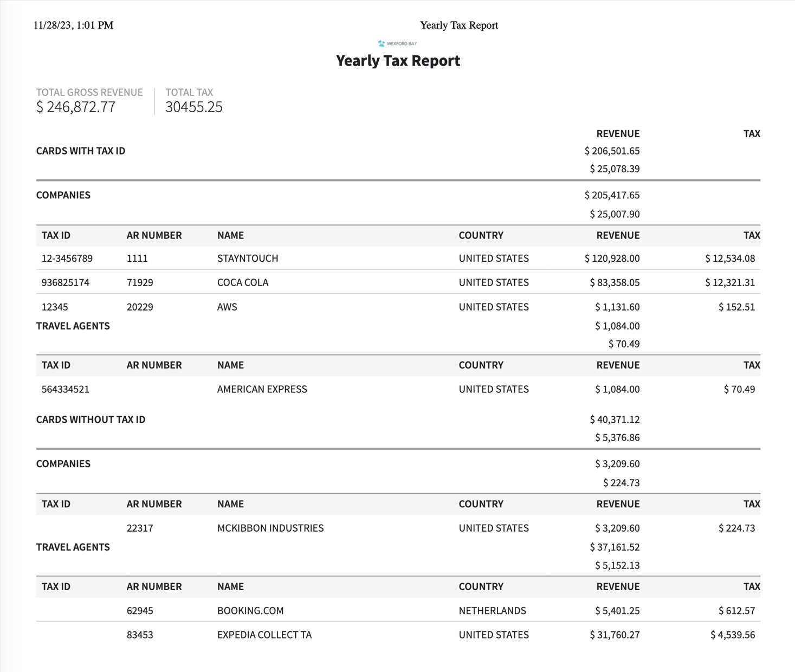Select the EXPEDIA COLLECT TA name
The width and height of the screenshot is (795, 672).
[x=264, y=635]
